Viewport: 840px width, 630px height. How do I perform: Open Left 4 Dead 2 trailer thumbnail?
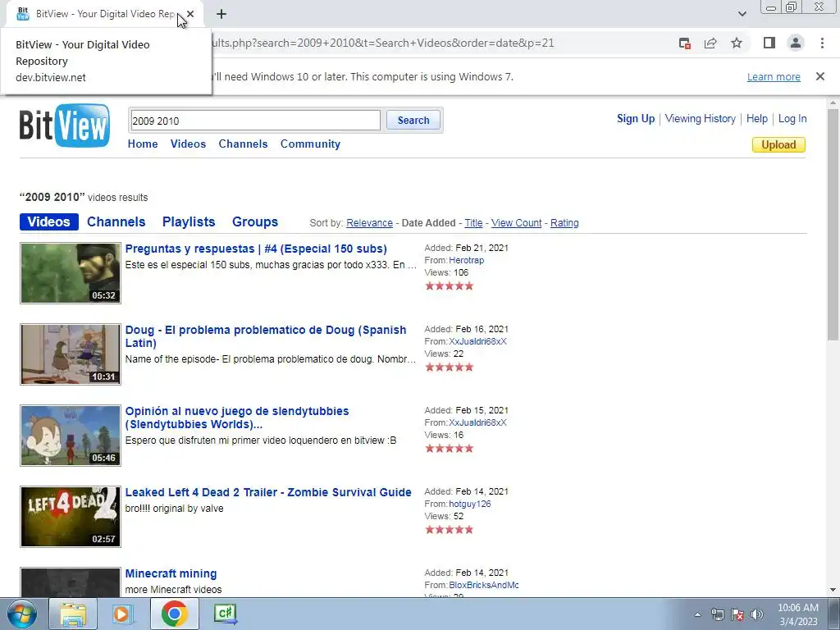coord(71,517)
